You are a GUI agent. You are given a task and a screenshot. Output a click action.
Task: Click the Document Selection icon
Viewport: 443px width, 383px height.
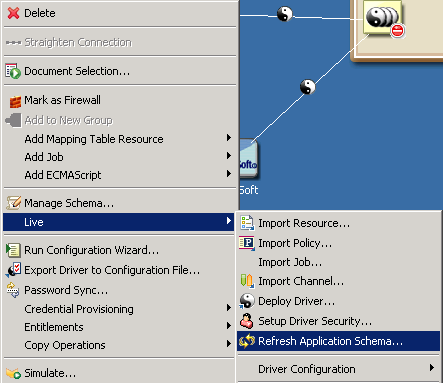(13, 71)
